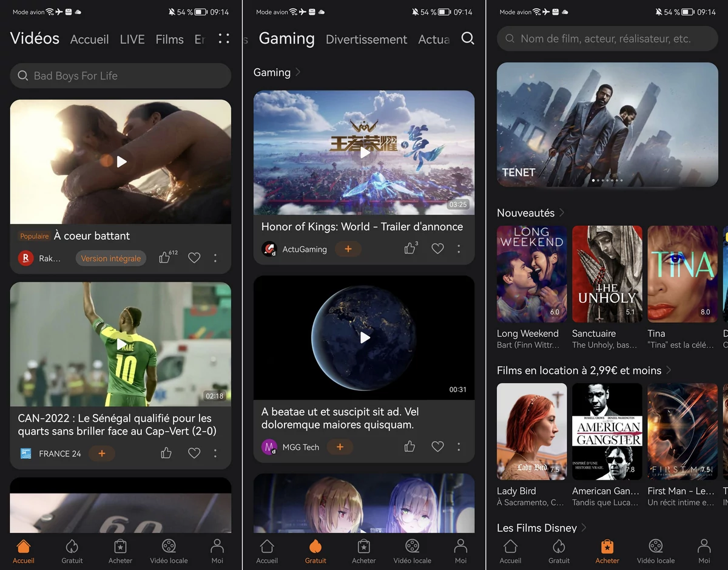Play the Honor of Kings trailer
This screenshot has height=570, width=728.
365,152
